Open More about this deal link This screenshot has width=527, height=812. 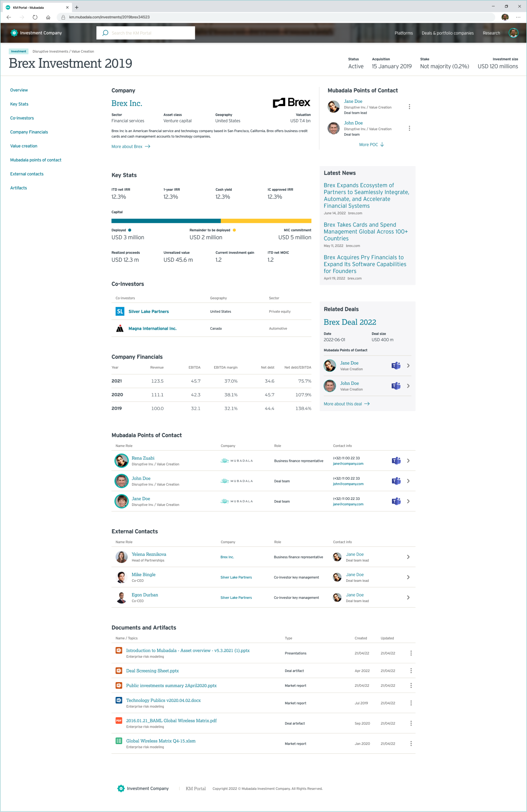coord(347,404)
